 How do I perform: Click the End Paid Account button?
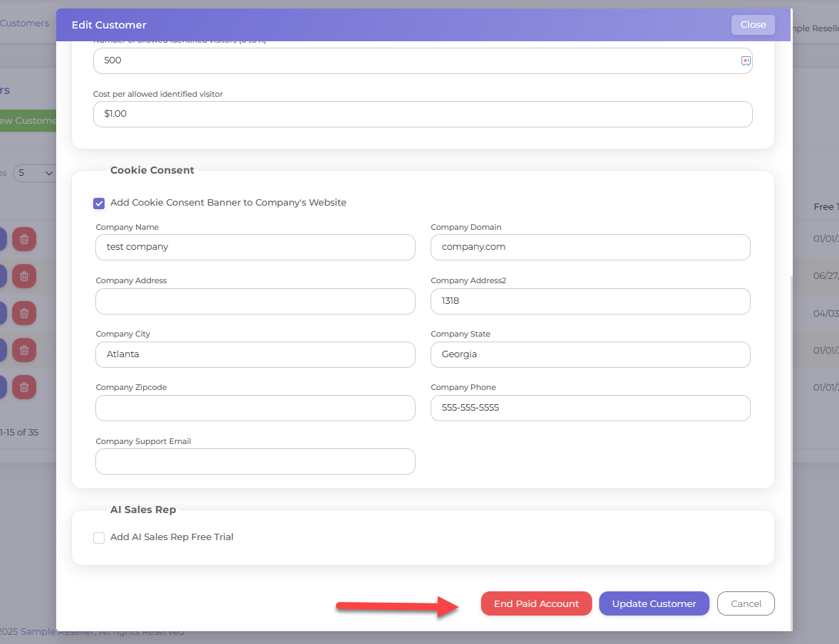tap(536, 603)
